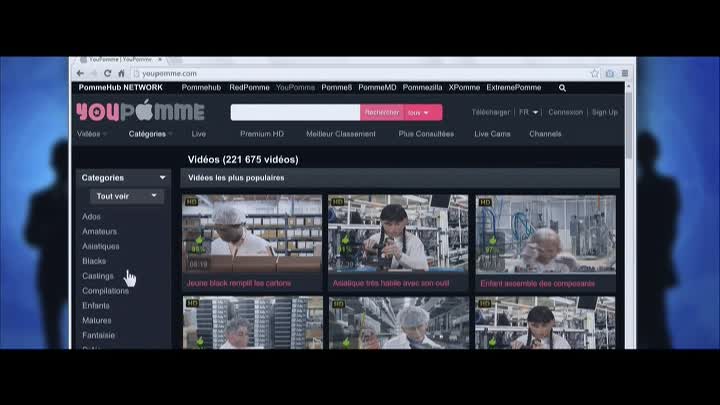Click the address bar showing youpomme.com

point(360,73)
